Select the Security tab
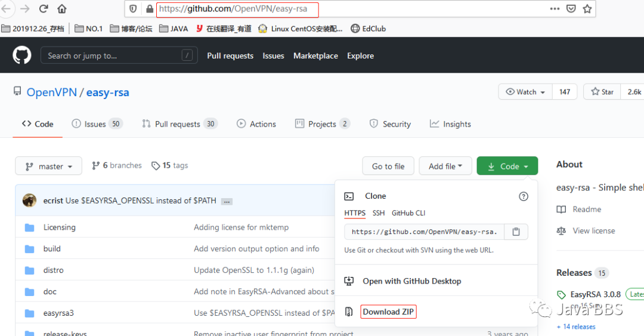The height and width of the screenshot is (336, 644). pyautogui.click(x=390, y=124)
